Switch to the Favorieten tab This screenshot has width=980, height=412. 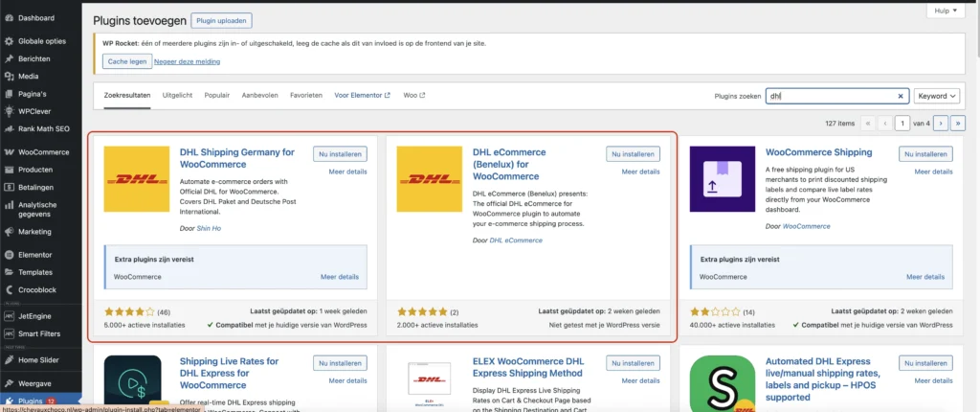click(x=306, y=95)
